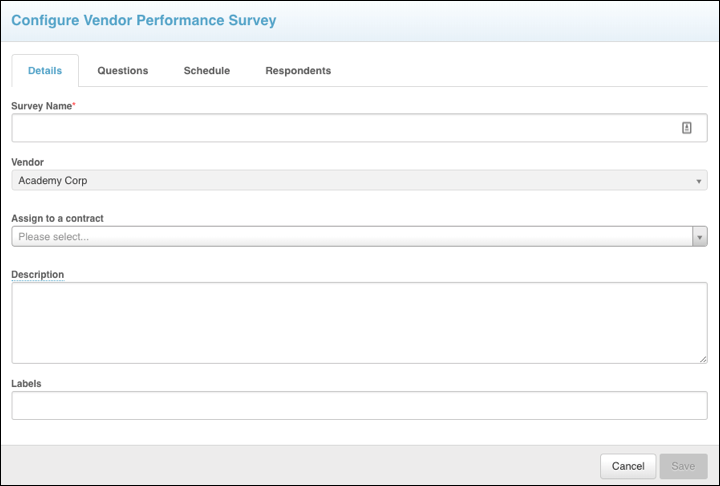Expand the 'Please select...' contract dropdown
The height and width of the screenshot is (486, 720).
351,237
